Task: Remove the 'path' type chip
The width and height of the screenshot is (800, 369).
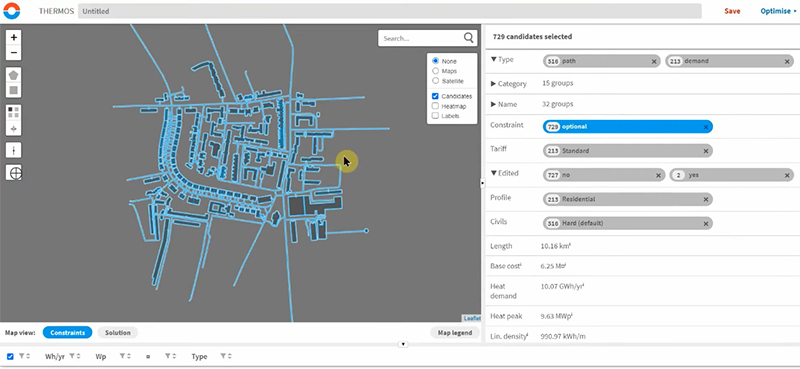Action: pos(654,61)
